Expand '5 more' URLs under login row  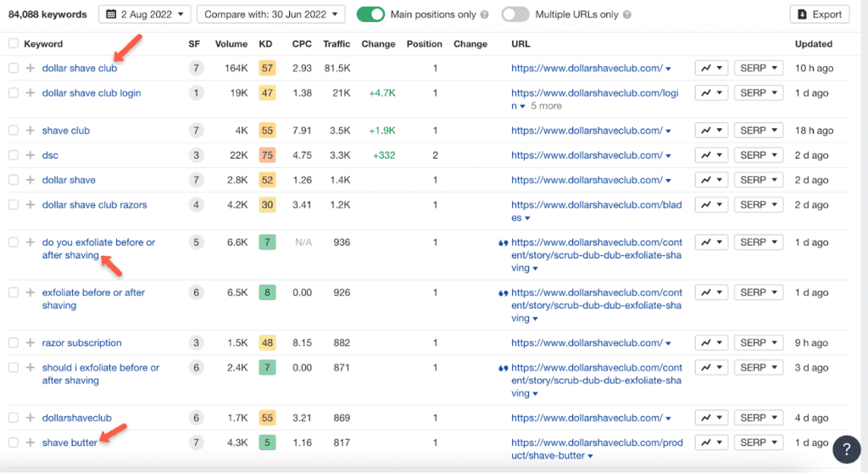pyautogui.click(x=545, y=106)
